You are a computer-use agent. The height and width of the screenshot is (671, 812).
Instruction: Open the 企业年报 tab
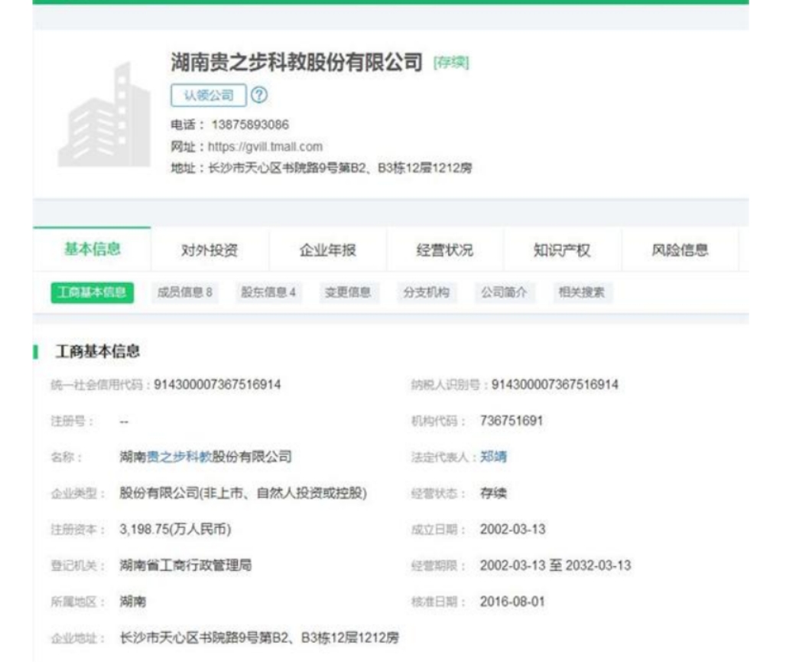tap(327, 250)
